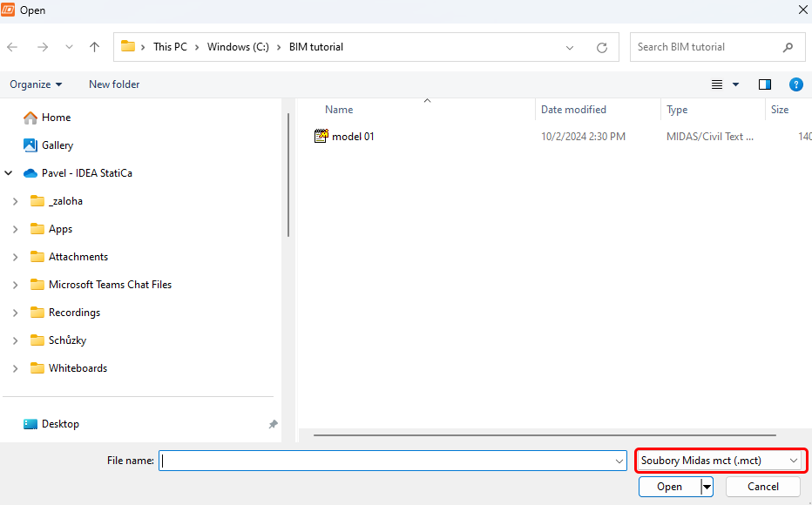Click the view layout icon
Viewport: 812px width, 505px height.
coord(717,84)
